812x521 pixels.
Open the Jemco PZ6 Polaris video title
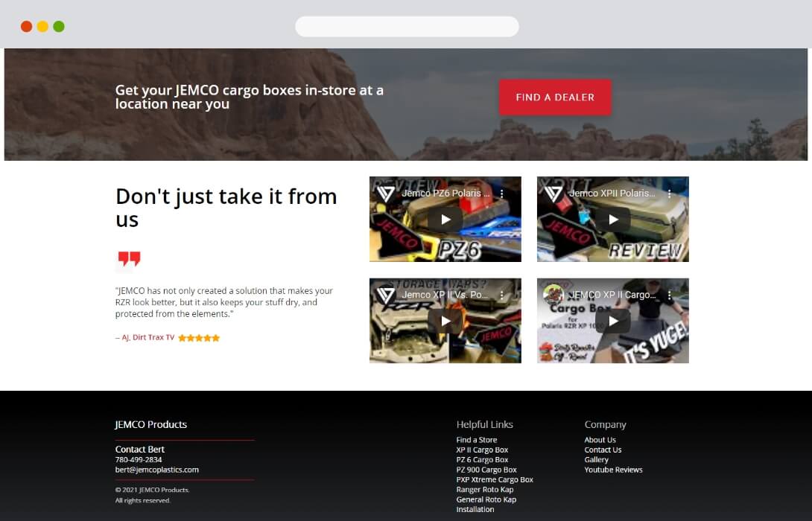tap(446, 194)
